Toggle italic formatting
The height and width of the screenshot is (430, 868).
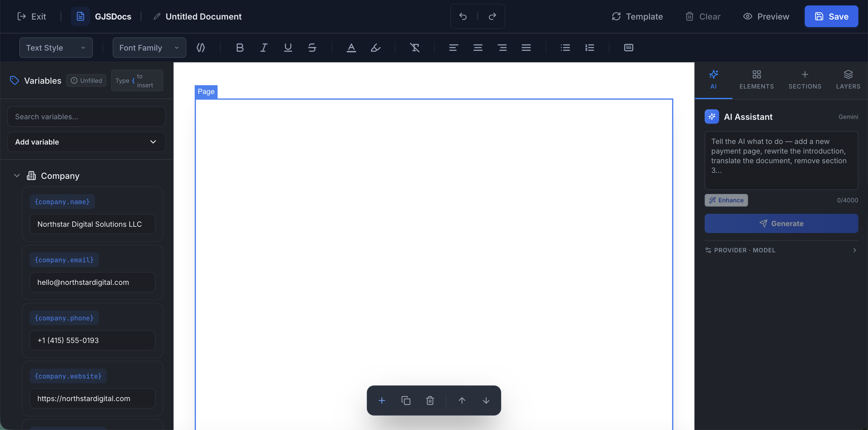(264, 48)
